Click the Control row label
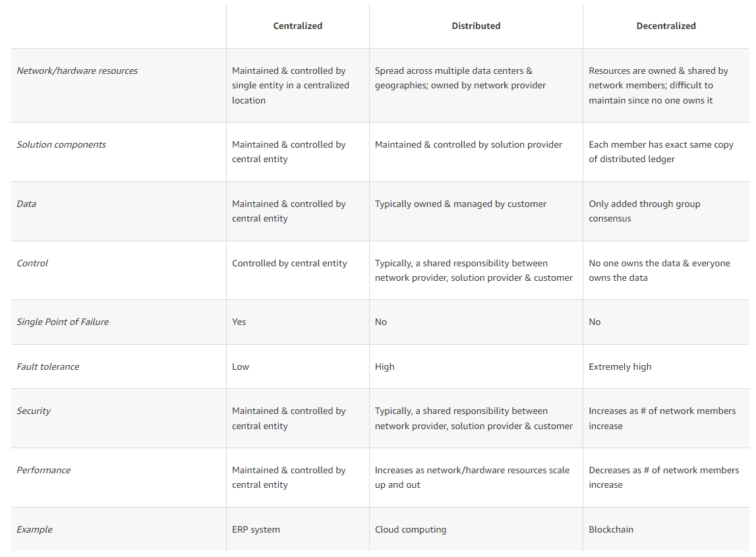 click(x=32, y=263)
